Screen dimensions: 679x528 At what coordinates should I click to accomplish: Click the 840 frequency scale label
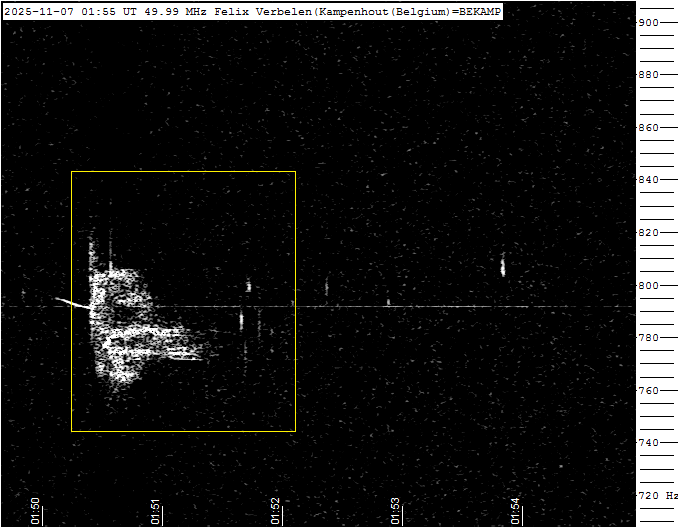[649, 180]
